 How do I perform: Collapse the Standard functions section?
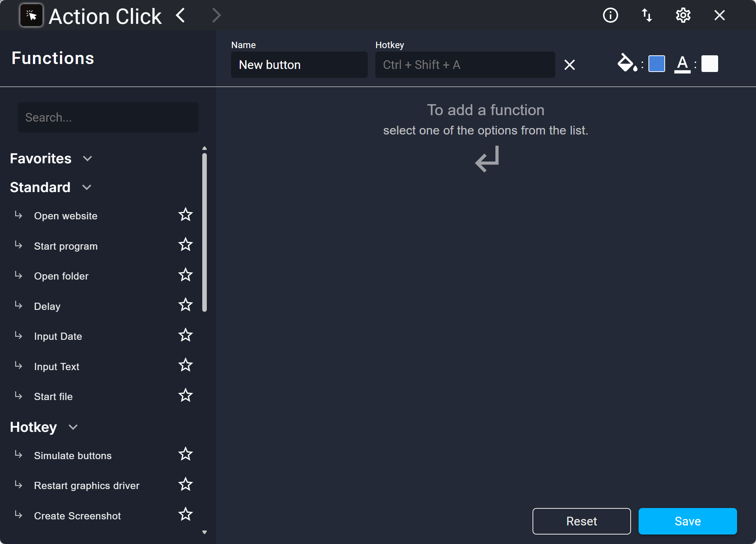tap(87, 187)
